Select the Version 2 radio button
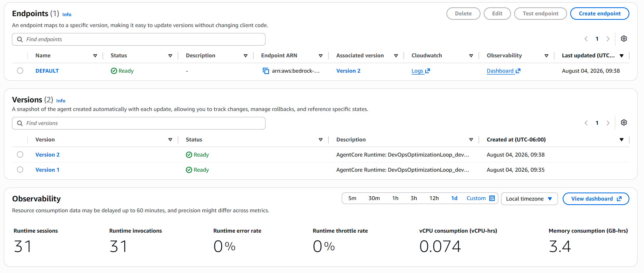 click(20, 154)
